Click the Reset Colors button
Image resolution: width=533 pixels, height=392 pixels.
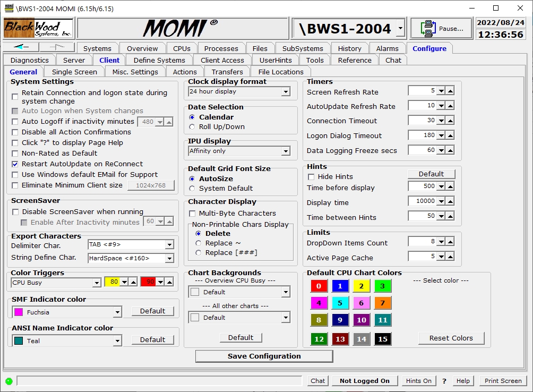coord(451,338)
